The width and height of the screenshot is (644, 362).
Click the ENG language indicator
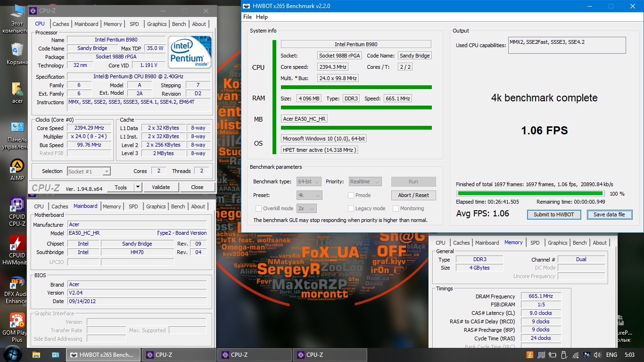coord(611,355)
